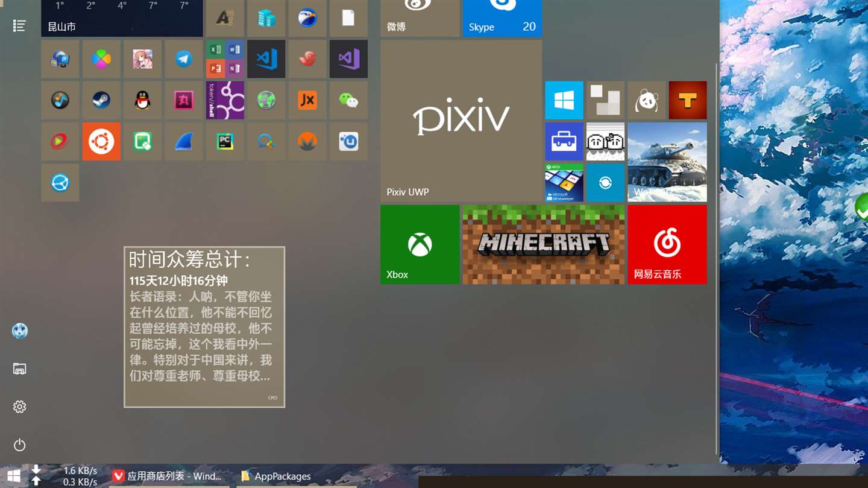Open the blue Windows logo tile
The height and width of the screenshot is (488, 868).
click(564, 100)
